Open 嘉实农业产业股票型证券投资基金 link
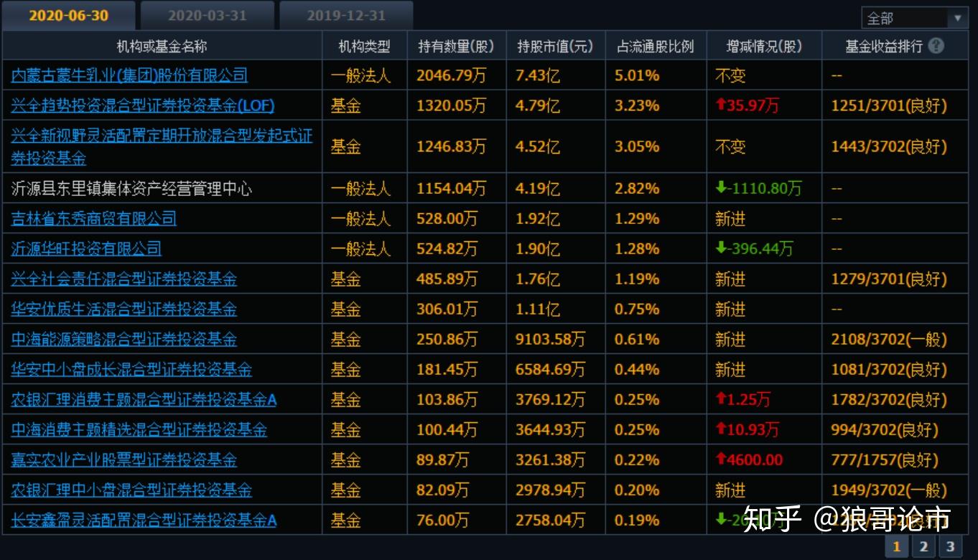The height and width of the screenshot is (560, 978). 124,459
